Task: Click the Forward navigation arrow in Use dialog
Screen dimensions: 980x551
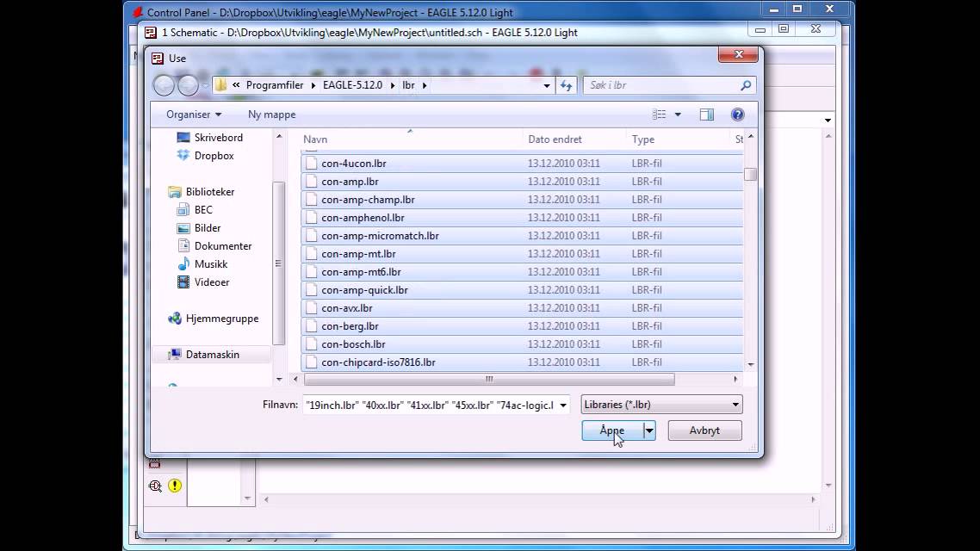Action: (x=188, y=85)
